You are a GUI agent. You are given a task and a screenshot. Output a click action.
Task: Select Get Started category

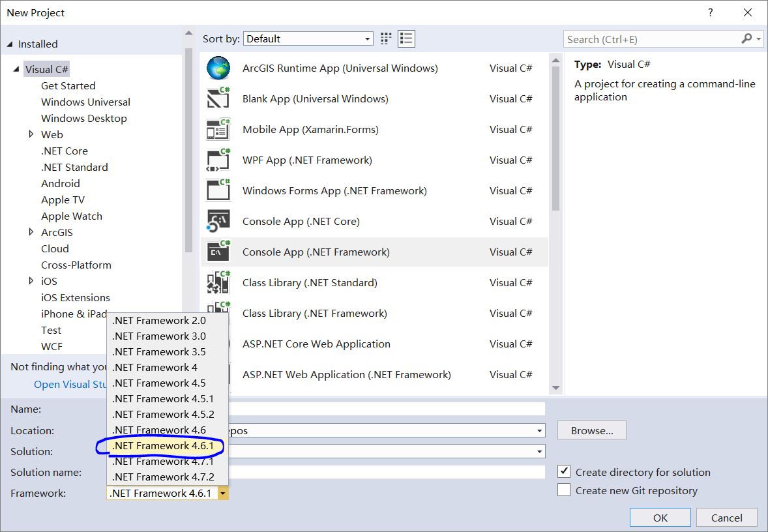point(68,85)
